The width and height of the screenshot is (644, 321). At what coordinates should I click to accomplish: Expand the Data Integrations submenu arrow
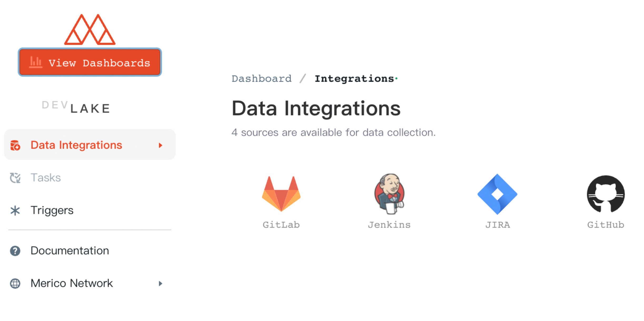pos(160,145)
